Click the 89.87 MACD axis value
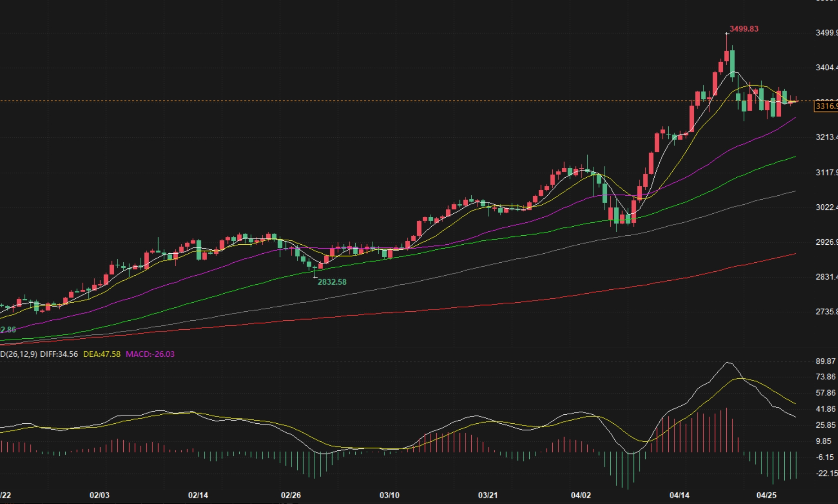838x504 pixels. pyautogui.click(x=826, y=361)
